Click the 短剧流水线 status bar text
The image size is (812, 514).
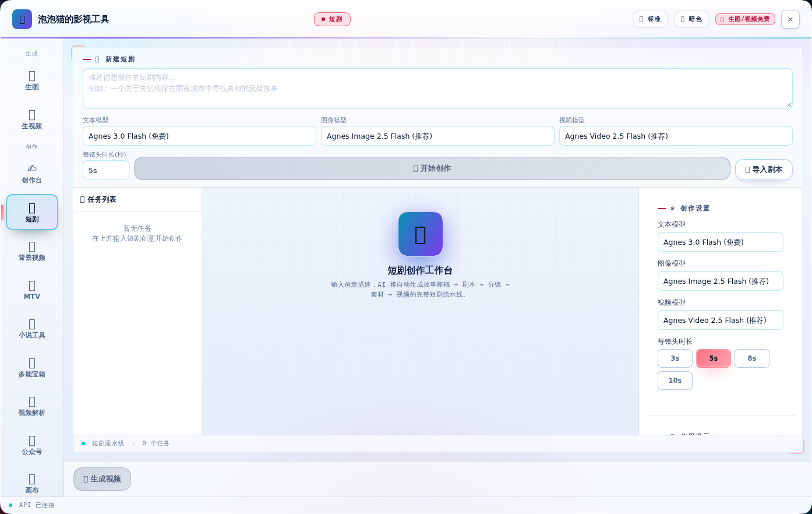coord(108,443)
